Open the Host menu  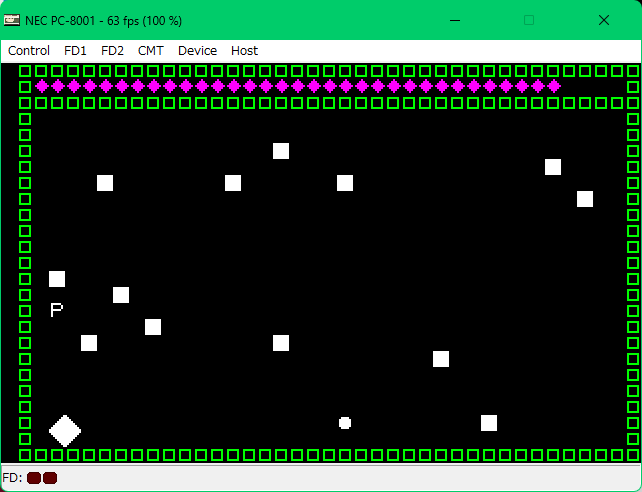pos(244,50)
